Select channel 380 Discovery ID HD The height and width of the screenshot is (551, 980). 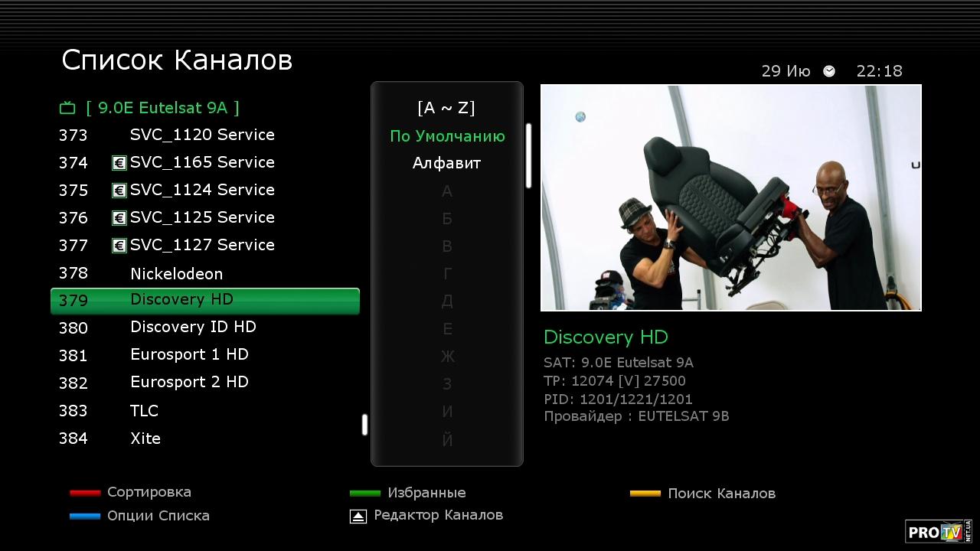pos(193,328)
